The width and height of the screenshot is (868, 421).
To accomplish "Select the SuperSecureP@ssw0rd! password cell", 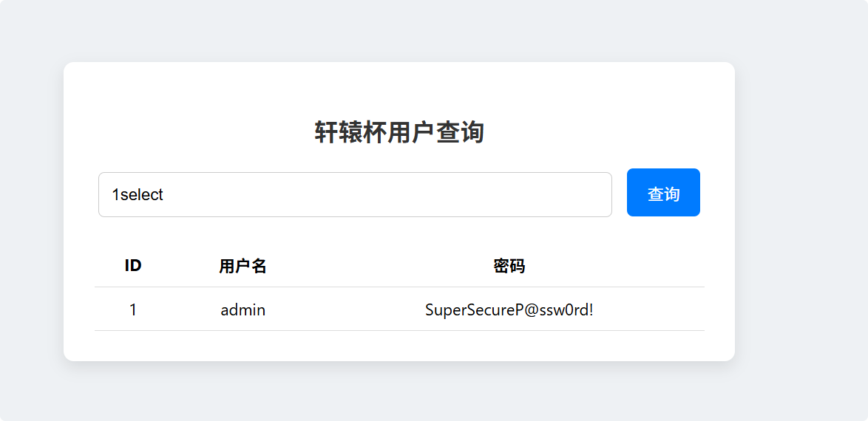I will pos(509,309).
